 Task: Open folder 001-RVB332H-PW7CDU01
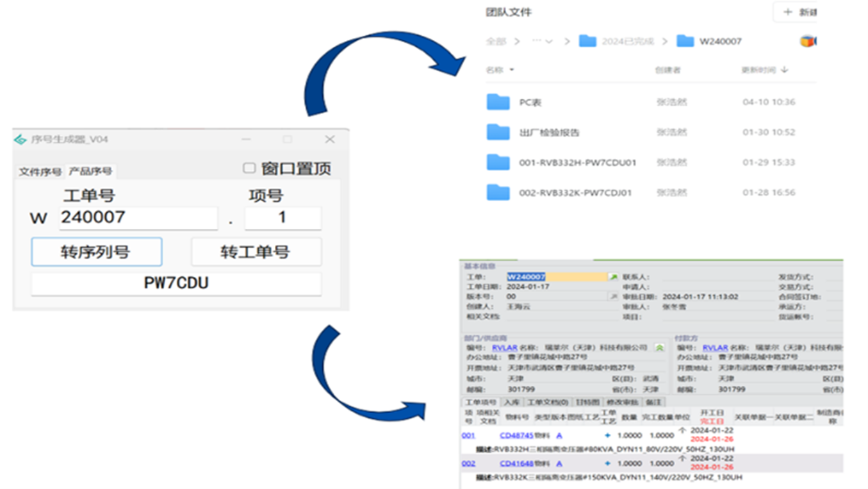577,163
